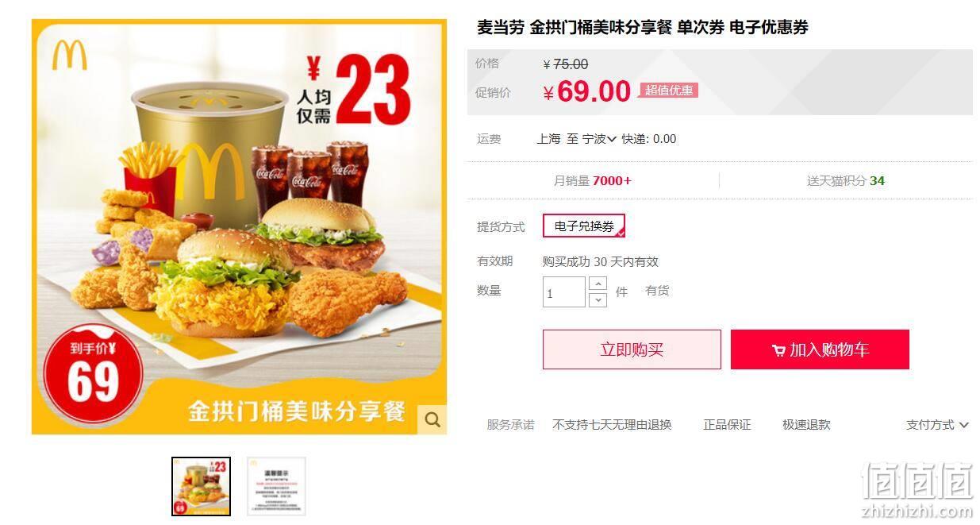
Task: Click the 超值优惠 promotion tag
Action: click(669, 91)
